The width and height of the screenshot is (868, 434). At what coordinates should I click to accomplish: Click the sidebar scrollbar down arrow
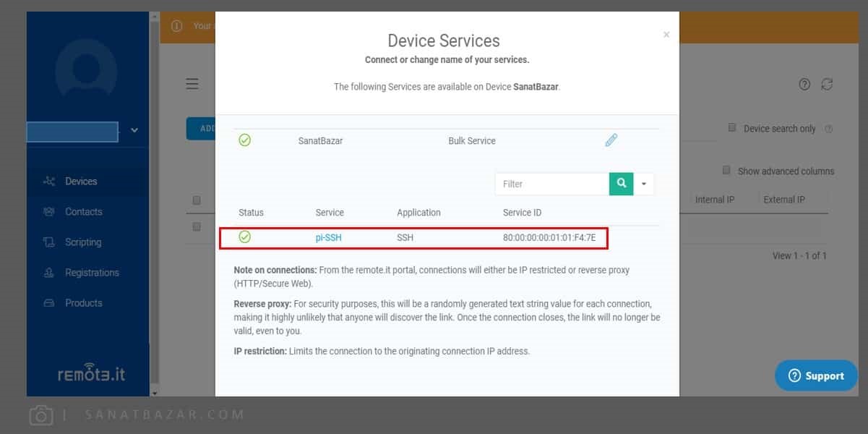(154, 392)
